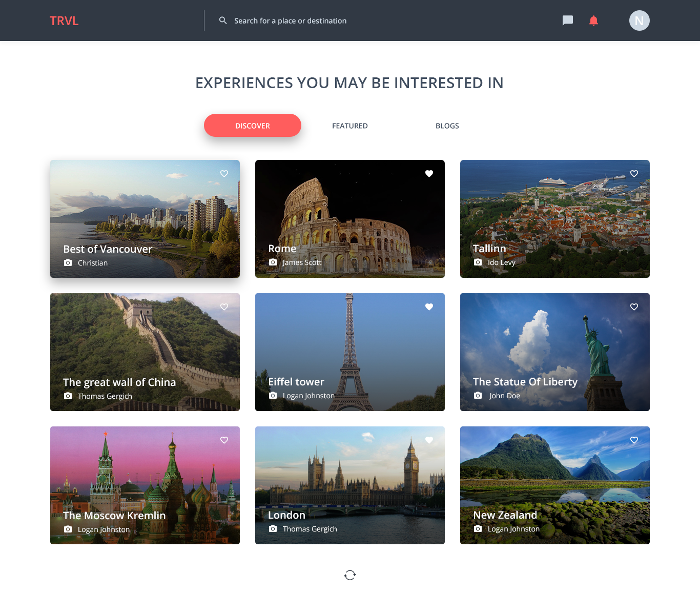Click camera icon on Eiffel tower card

click(x=273, y=396)
